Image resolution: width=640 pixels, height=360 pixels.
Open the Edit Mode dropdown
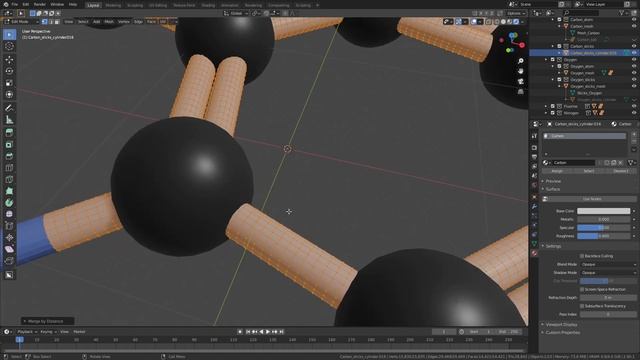tap(21, 22)
